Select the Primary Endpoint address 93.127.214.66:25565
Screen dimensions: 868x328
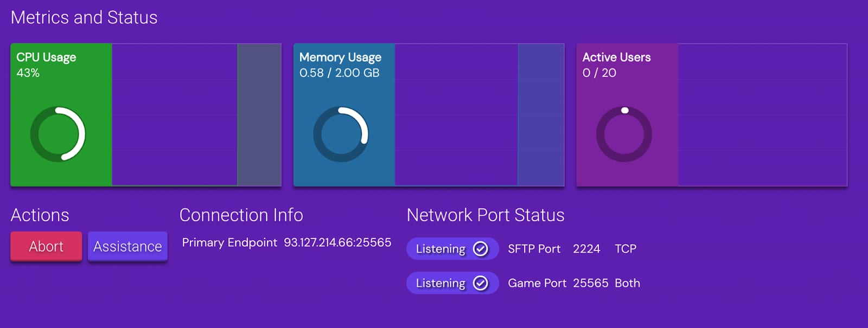click(x=337, y=242)
